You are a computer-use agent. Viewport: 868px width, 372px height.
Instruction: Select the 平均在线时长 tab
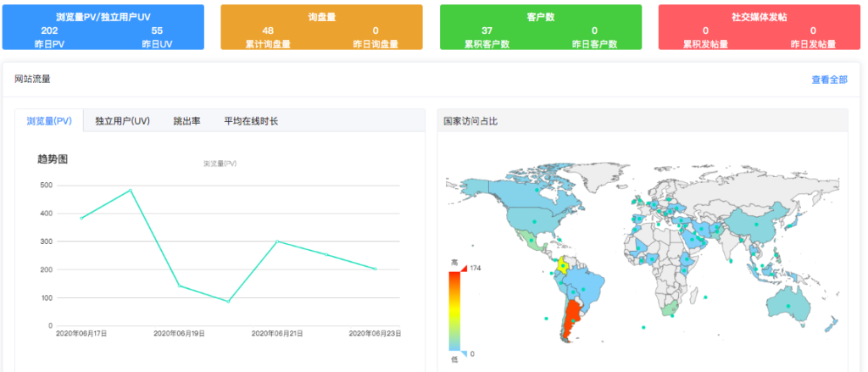point(251,121)
